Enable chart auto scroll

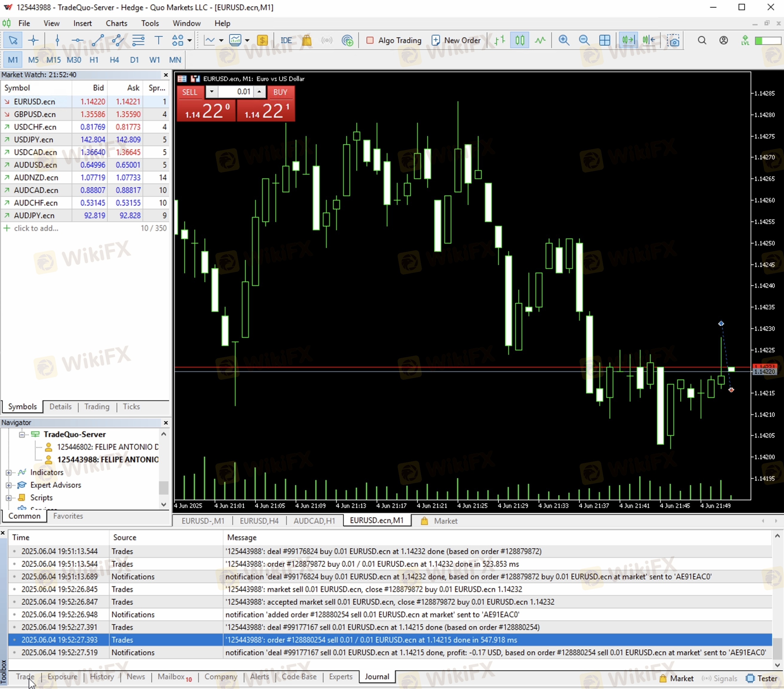tap(628, 40)
